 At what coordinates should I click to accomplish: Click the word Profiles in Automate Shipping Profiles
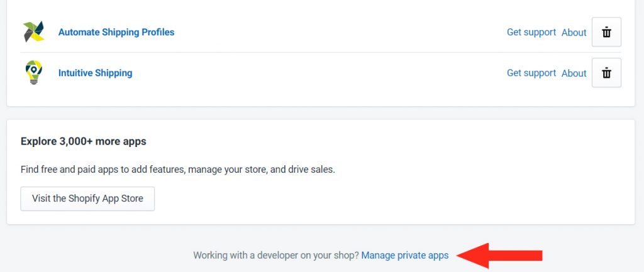pyautogui.click(x=158, y=32)
